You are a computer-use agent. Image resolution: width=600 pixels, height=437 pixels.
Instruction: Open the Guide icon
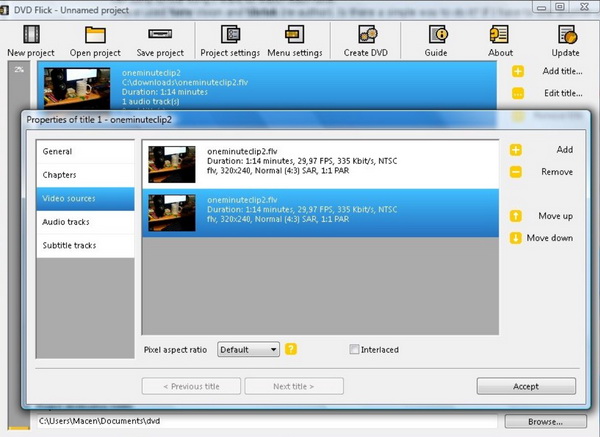pos(437,34)
